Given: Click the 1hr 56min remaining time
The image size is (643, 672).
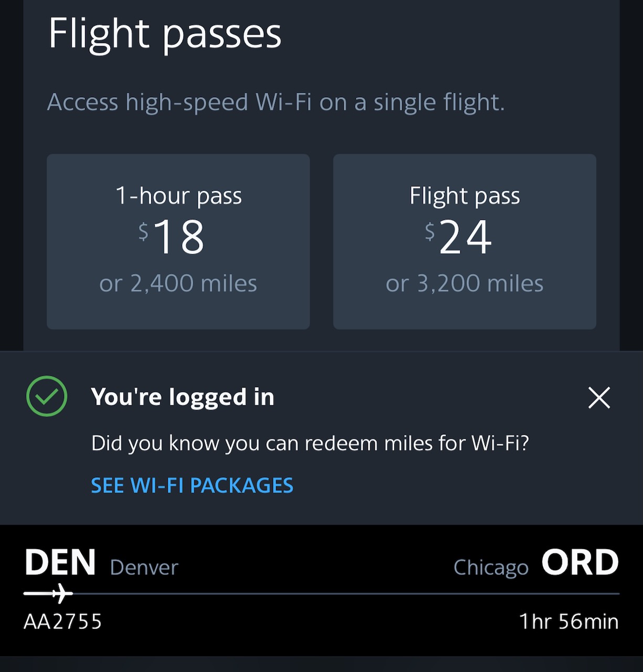Looking at the screenshot, I should tap(568, 622).
